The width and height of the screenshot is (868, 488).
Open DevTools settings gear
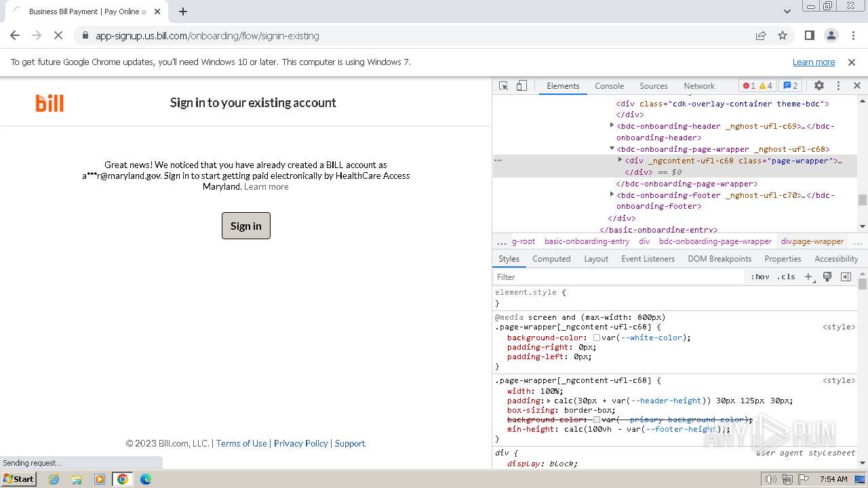point(819,86)
